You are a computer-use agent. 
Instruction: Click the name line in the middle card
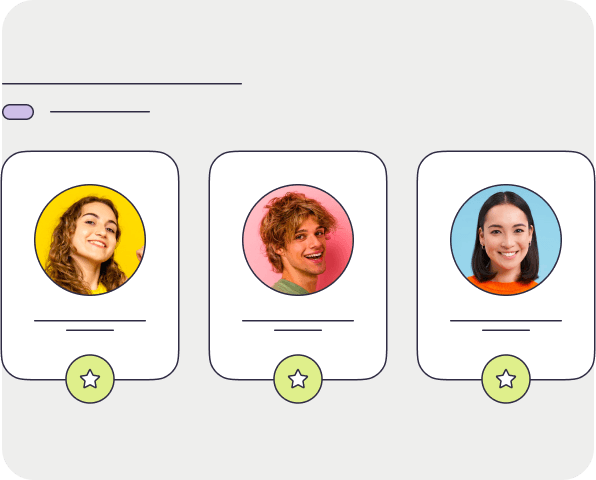298,321
